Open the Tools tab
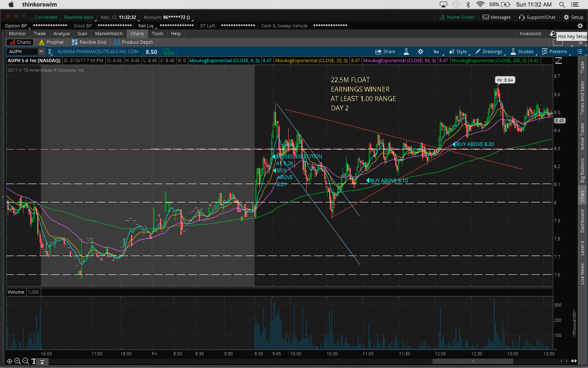The image size is (588, 368). coord(158,34)
